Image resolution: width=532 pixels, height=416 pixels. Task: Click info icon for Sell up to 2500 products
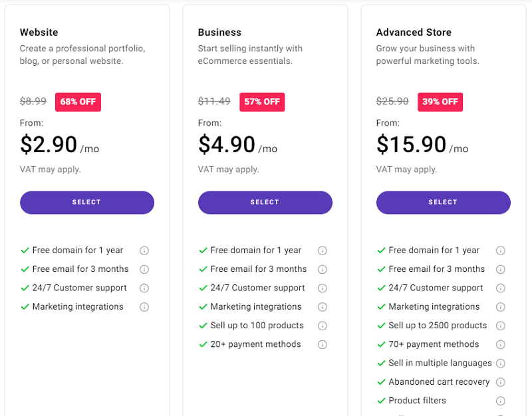click(501, 326)
